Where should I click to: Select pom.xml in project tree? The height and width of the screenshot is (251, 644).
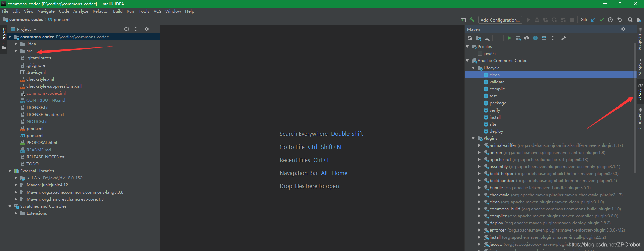tap(35, 136)
